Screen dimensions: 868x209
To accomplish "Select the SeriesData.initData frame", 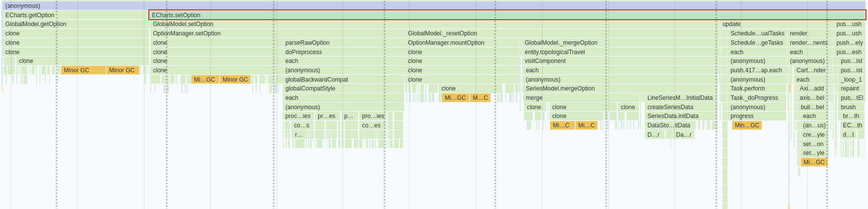I will coord(680,116).
